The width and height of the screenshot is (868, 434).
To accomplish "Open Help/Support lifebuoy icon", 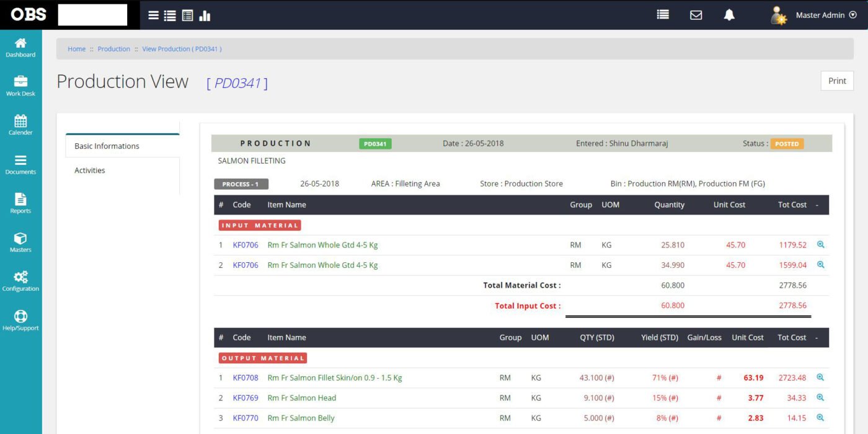I will [20, 320].
